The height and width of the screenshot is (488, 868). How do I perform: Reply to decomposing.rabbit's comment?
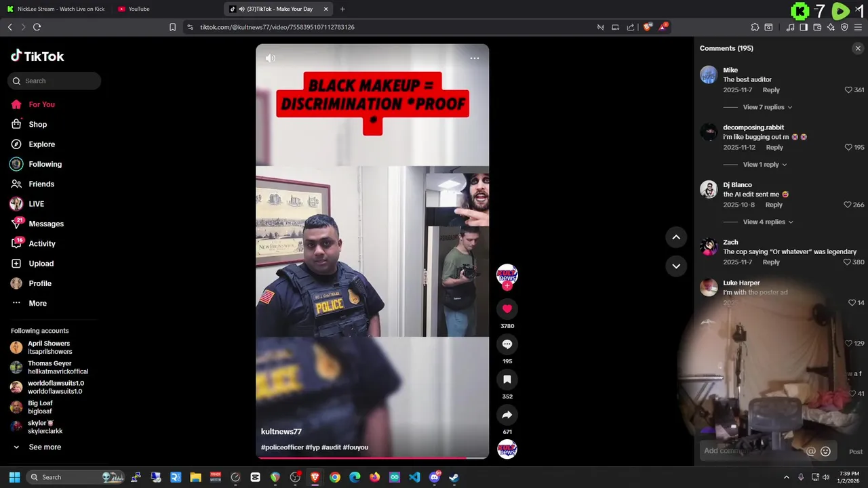pyautogui.click(x=774, y=147)
